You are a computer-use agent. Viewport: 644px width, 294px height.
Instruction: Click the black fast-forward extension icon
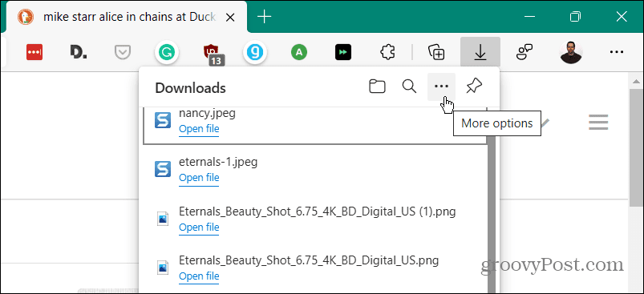click(343, 52)
